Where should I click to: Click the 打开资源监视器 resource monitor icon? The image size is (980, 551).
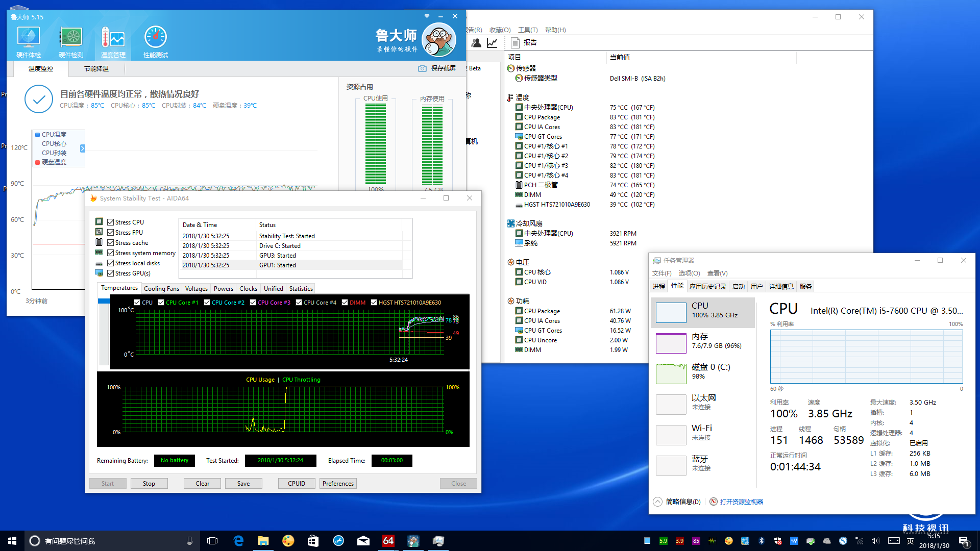(x=714, y=502)
